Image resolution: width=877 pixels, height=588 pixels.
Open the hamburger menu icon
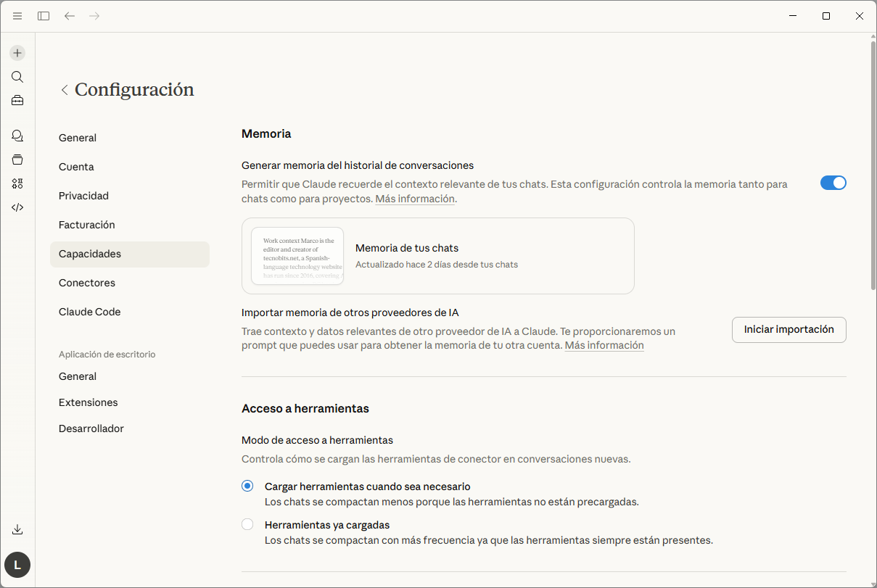(x=17, y=16)
